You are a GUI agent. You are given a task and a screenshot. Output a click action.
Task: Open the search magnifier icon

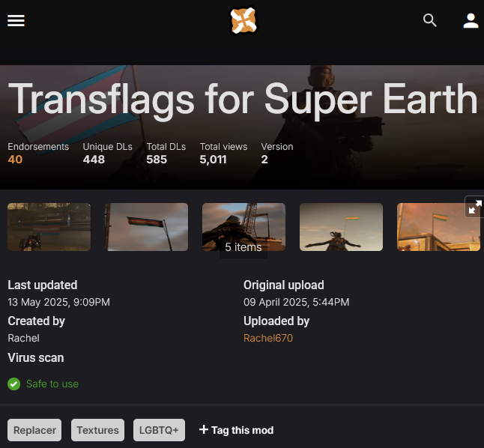click(429, 20)
